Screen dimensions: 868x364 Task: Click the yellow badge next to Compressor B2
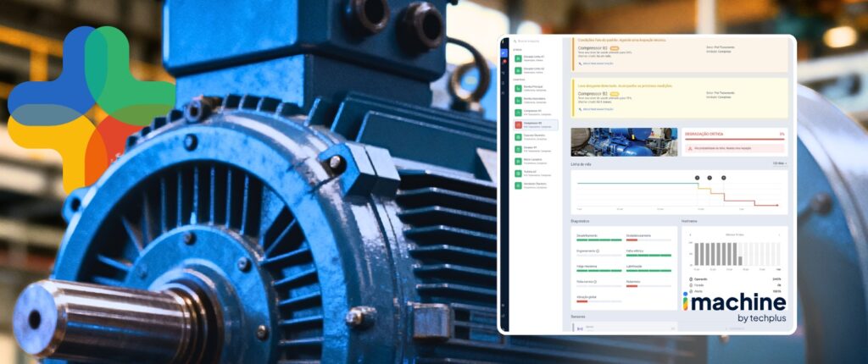pos(615,94)
